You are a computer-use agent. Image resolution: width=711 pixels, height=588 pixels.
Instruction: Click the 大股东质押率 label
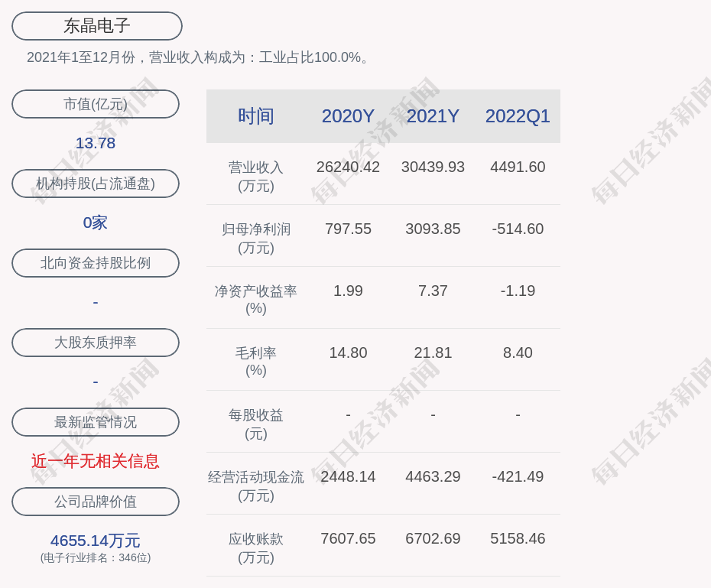(x=96, y=343)
